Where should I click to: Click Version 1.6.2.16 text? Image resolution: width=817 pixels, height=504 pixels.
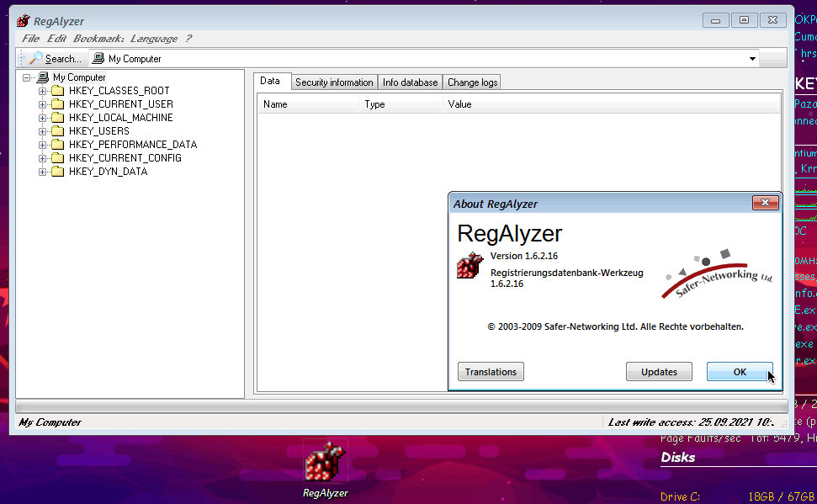[523, 256]
